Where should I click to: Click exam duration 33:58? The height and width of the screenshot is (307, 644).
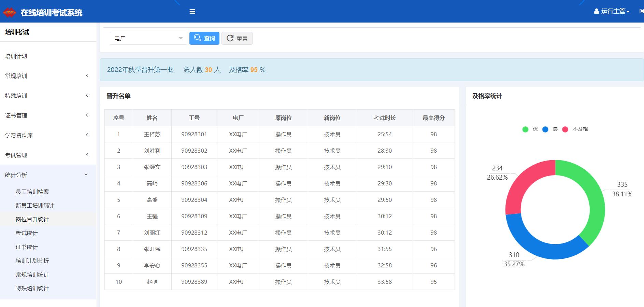(385, 282)
